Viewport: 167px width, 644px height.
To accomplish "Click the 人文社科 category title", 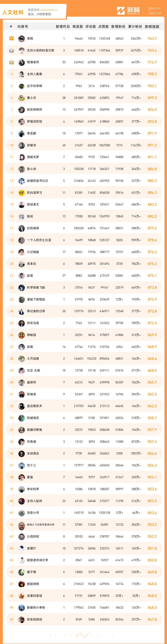I will coord(13,12).
